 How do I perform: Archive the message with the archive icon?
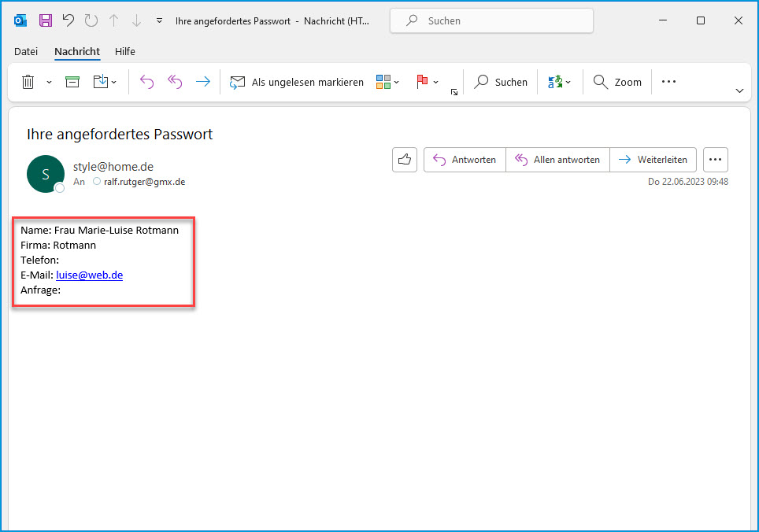pyautogui.click(x=72, y=82)
